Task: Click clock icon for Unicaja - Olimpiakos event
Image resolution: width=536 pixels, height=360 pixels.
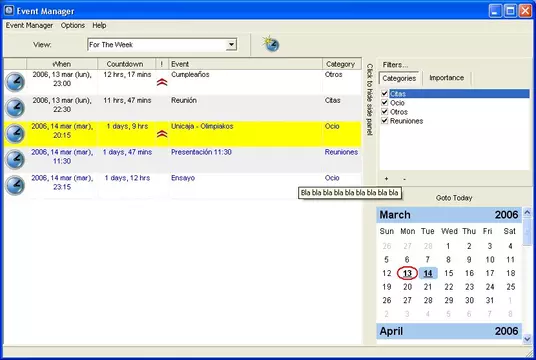Action: pos(15,134)
